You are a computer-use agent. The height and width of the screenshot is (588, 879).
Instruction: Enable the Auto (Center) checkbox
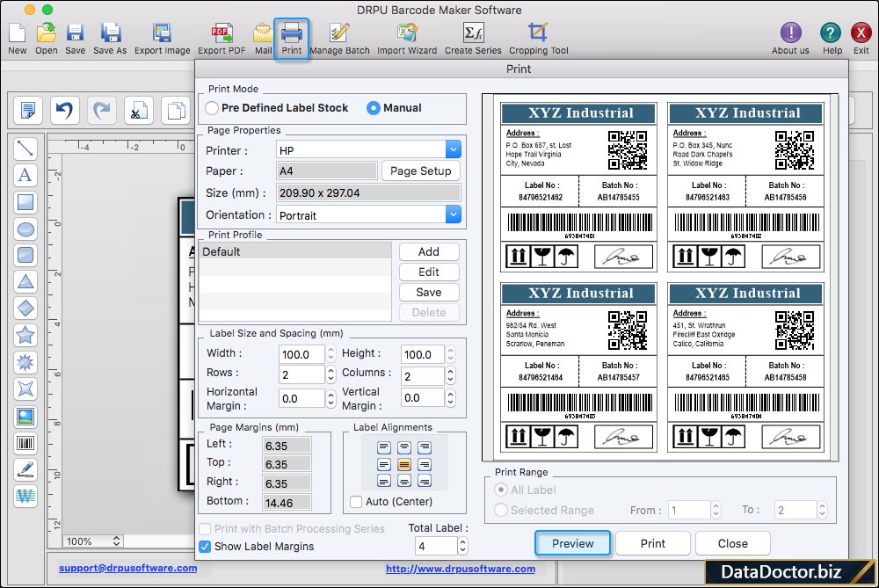[355, 502]
